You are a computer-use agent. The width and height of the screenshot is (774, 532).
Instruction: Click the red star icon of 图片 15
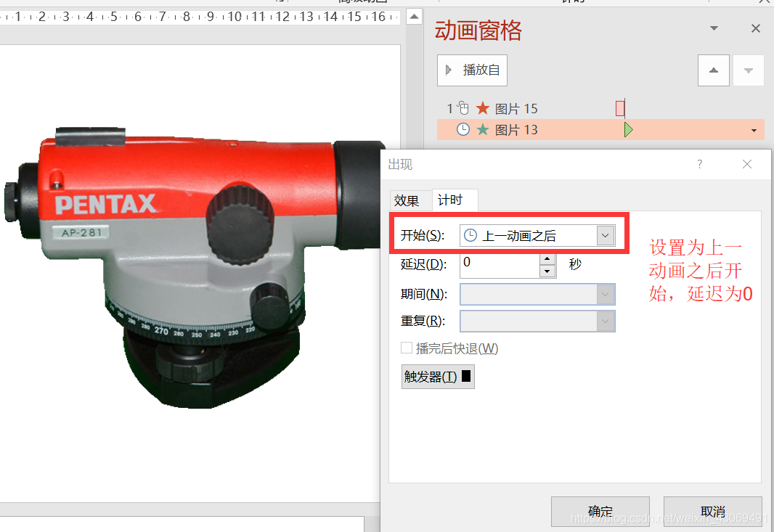[x=482, y=107]
